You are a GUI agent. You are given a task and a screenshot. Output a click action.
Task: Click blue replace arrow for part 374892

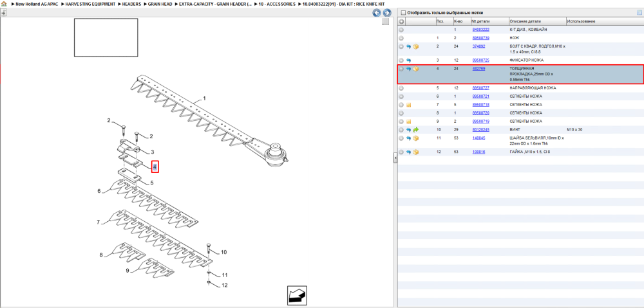409,47
